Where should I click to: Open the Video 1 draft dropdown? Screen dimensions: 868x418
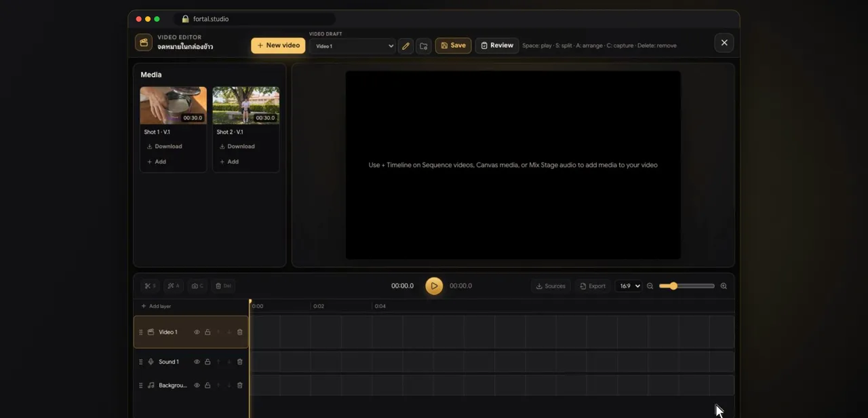click(x=353, y=46)
